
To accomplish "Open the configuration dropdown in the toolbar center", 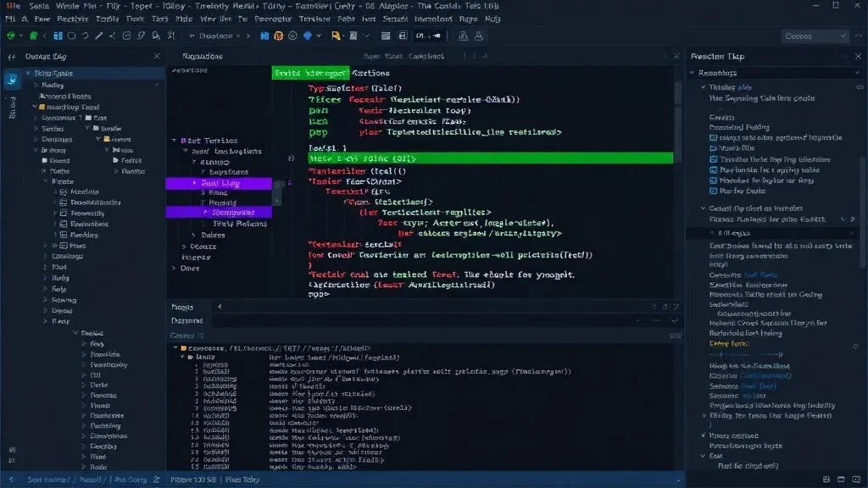I will (215, 36).
